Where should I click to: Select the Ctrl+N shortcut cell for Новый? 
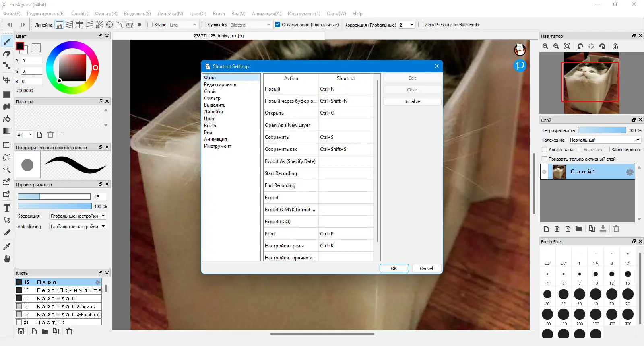click(x=346, y=89)
